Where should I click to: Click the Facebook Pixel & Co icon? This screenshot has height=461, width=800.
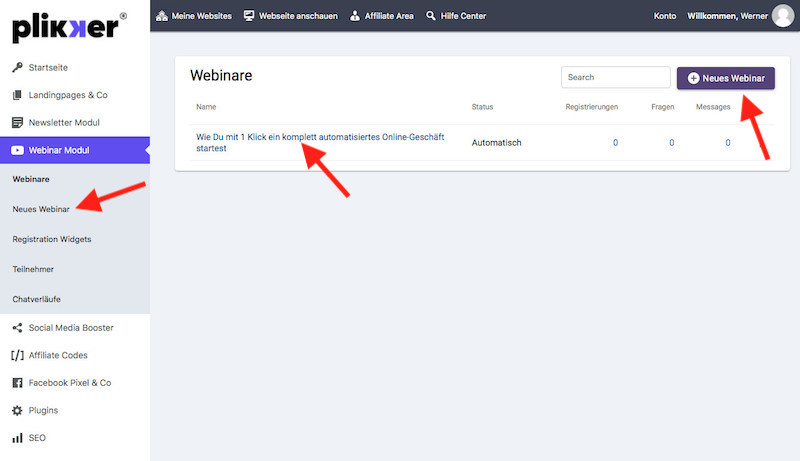(x=17, y=383)
